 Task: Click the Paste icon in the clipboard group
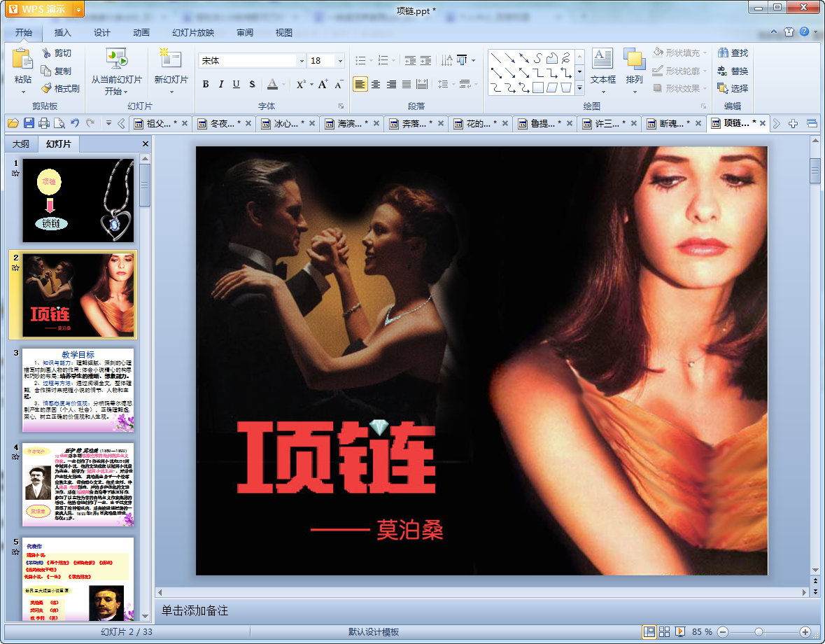tap(22, 59)
